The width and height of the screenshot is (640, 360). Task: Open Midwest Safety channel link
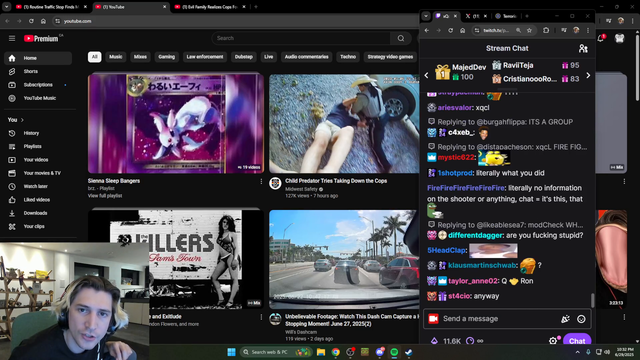pos(301,189)
